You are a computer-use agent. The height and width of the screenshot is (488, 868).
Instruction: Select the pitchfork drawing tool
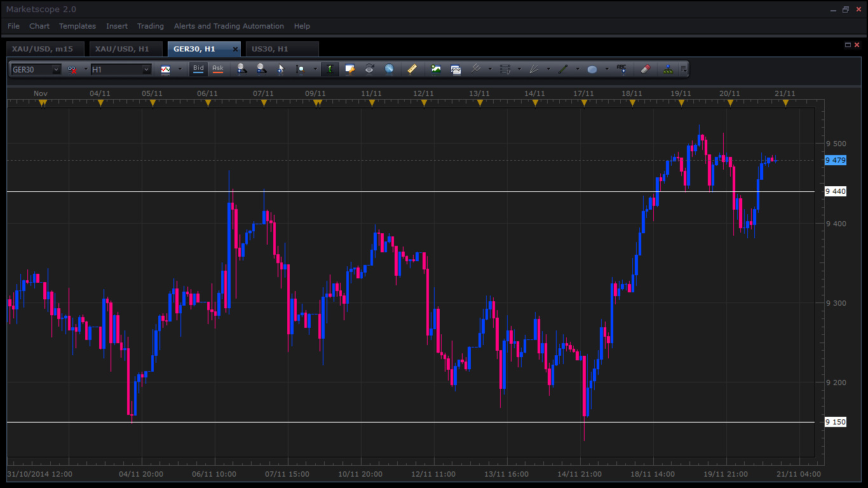tap(476, 69)
